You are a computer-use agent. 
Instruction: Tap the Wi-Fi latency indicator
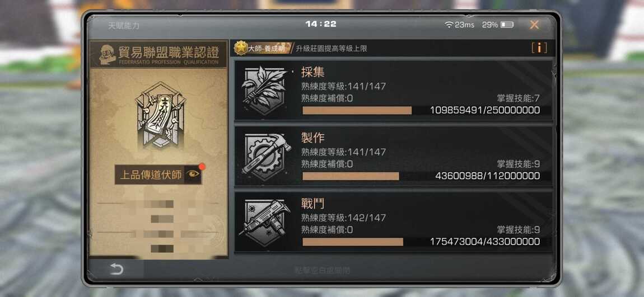click(x=460, y=25)
